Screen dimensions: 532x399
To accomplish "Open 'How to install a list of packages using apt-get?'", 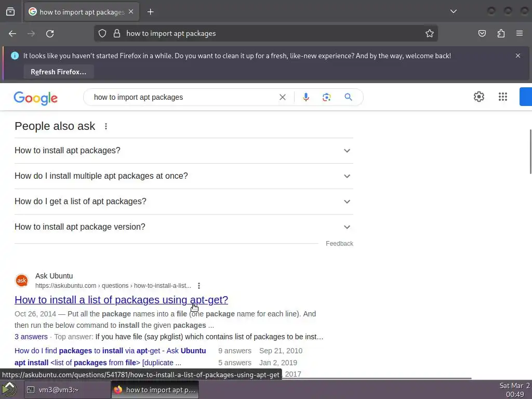I will coord(121,300).
